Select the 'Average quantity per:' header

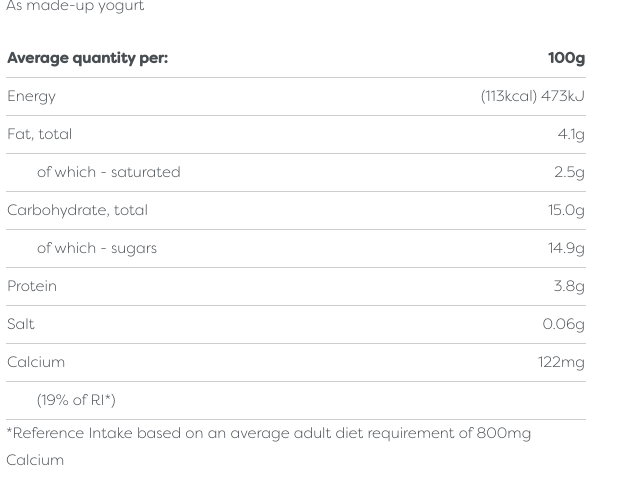click(87, 58)
